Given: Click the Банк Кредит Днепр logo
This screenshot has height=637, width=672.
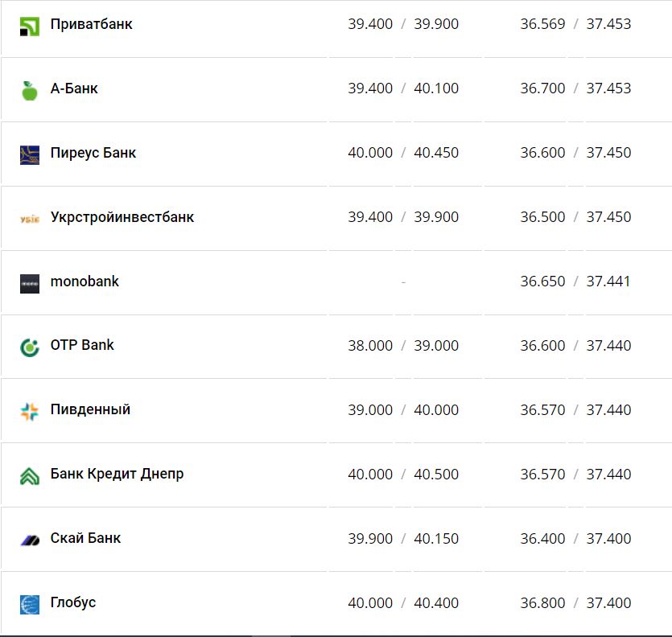Looking at the screenshot, I should (30, 475).
